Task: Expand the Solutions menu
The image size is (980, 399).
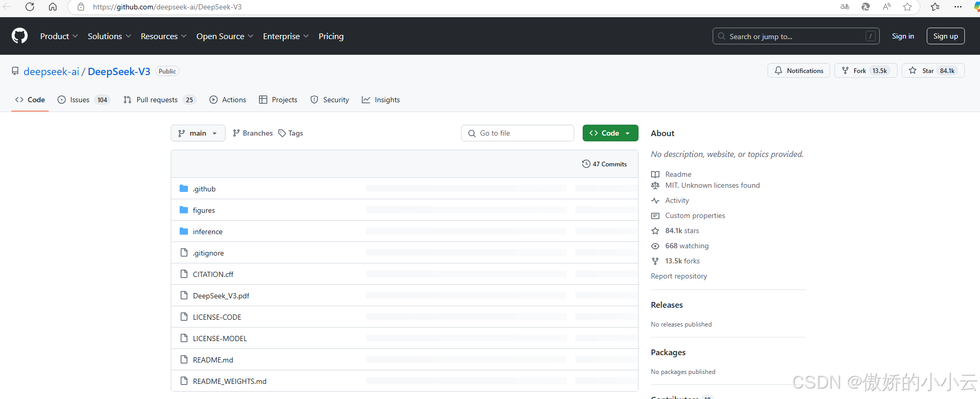Action: [x=109, y=36]
